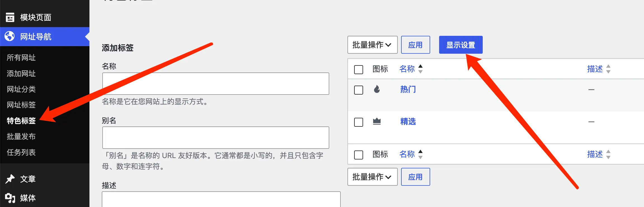Screen dimensions: 644x207
Task: Check the 热门 row checkbox
Action: pos(359,90)
